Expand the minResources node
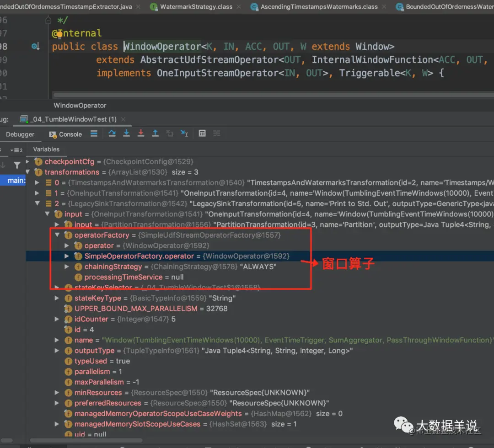The height and width of the screenshot is (448, 494). tap(57, 393)
